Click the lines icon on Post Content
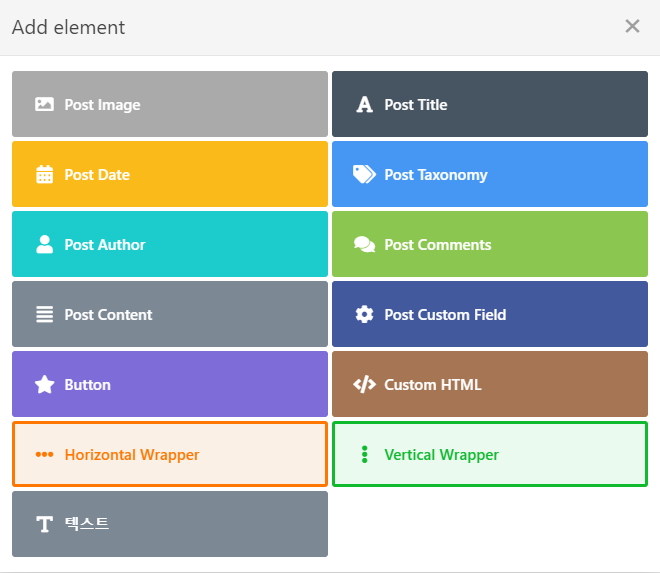Viewport: 660px width, 573px height. pyautogui.click(x=44, y=314)
